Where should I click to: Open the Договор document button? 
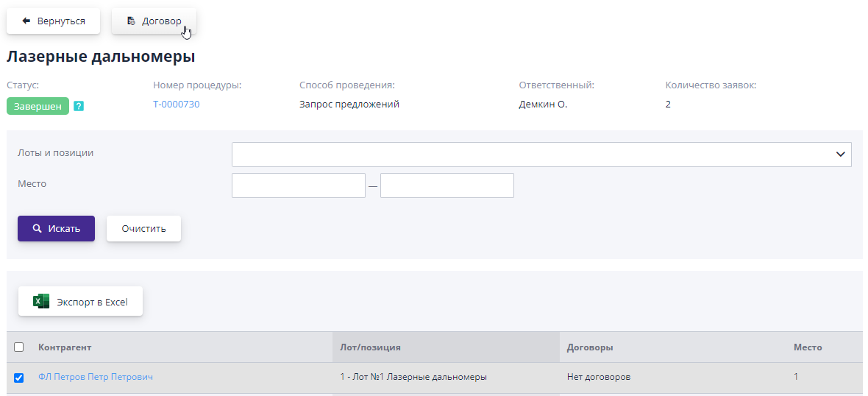[154, 21]
